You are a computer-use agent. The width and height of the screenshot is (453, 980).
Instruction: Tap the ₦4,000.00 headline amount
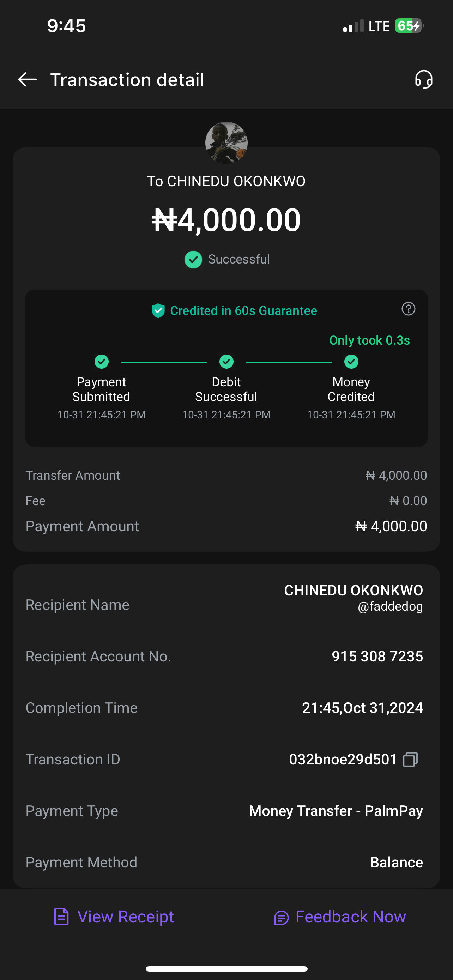tap(226, 220)
